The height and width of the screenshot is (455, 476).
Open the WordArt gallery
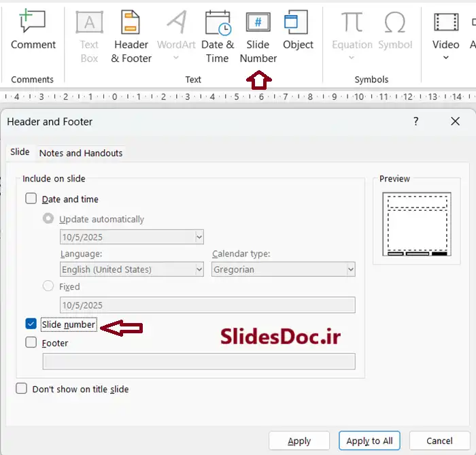pyautogui.click(x=176, y=24)
